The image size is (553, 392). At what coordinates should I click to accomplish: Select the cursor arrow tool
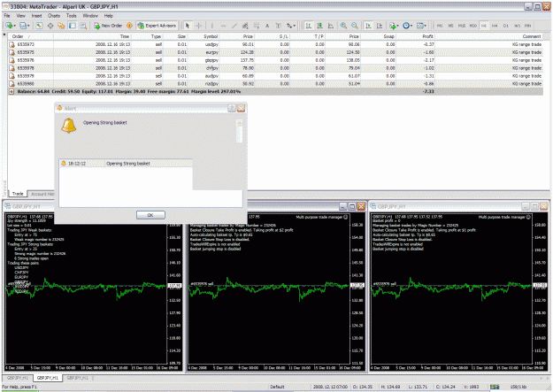pos(188,26)
